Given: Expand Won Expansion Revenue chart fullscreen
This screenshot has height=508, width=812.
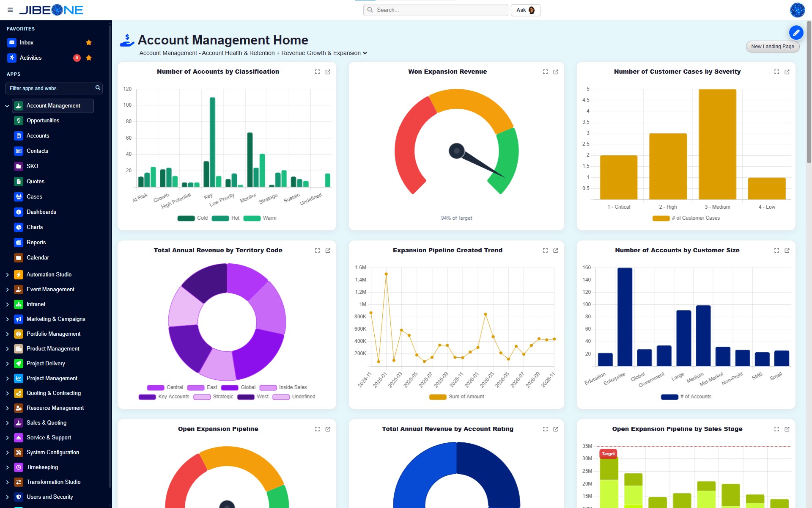Looking at the screenshot, I should [545, 72].
